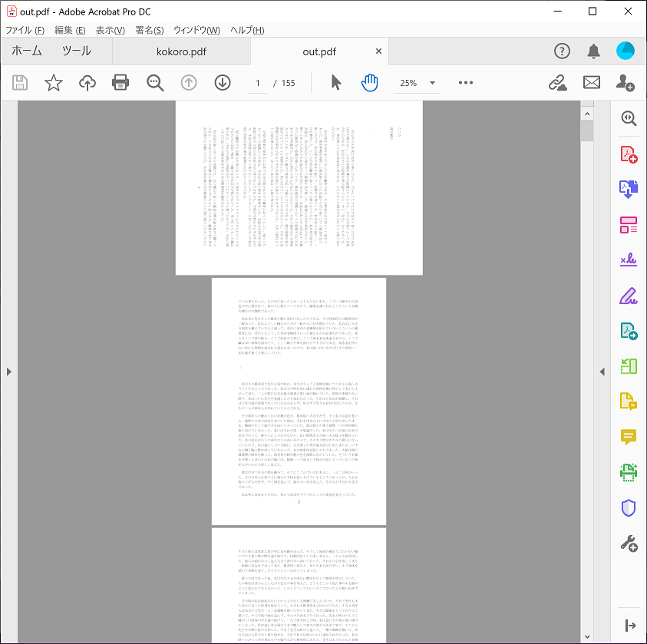The image size is (647, 644).
Task: Open Comment speech-bubble tool
Action: (x=629, y=437)
